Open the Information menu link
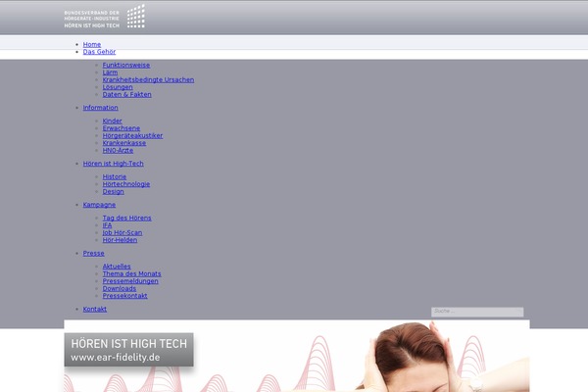 pyautogui.click(x=100, y=108)
